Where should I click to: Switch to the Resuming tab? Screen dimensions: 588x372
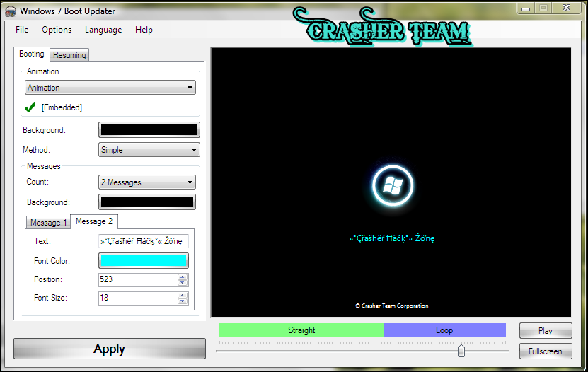pos(69,55)
